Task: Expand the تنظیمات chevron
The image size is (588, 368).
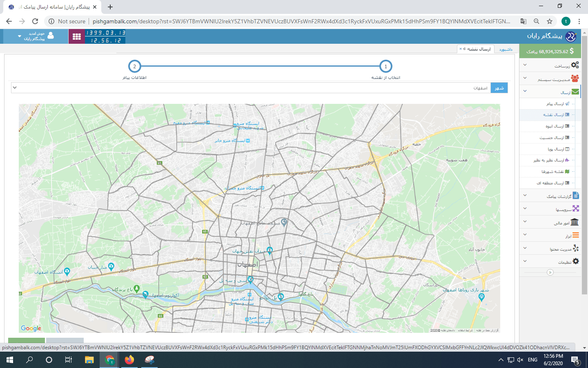Action: [525, 261]
